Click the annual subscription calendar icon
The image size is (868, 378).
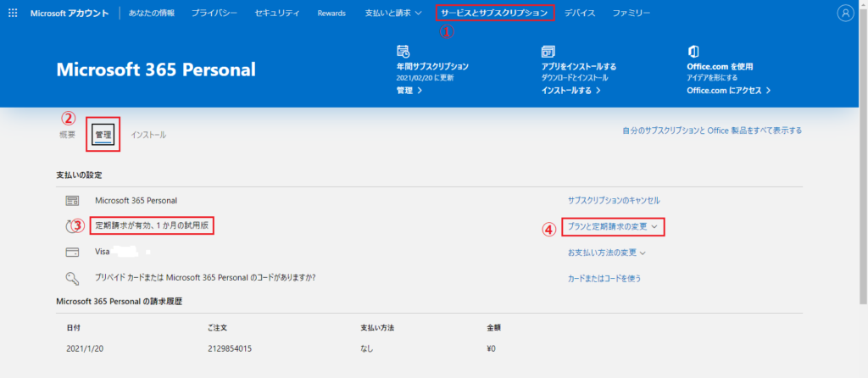403,52
